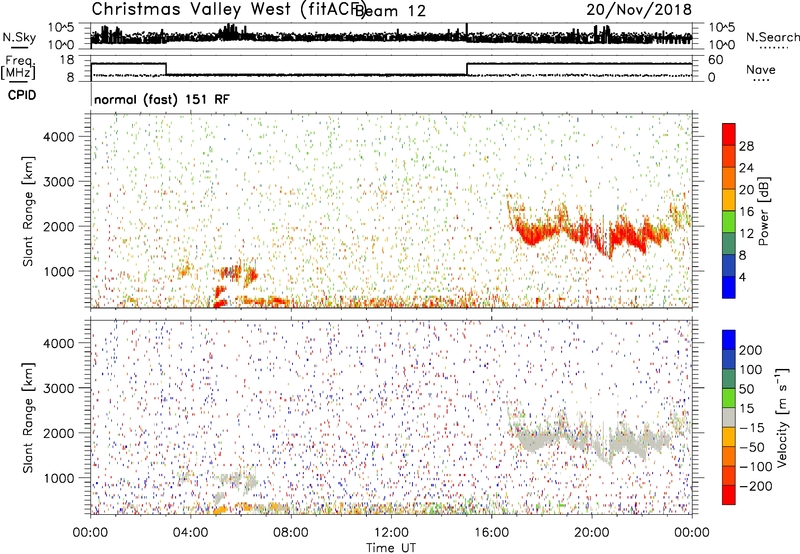This screenshot has height=554, width=800.
Task: Click the orange near-range velocity patch at 05:00 UT
Action: 221,509
